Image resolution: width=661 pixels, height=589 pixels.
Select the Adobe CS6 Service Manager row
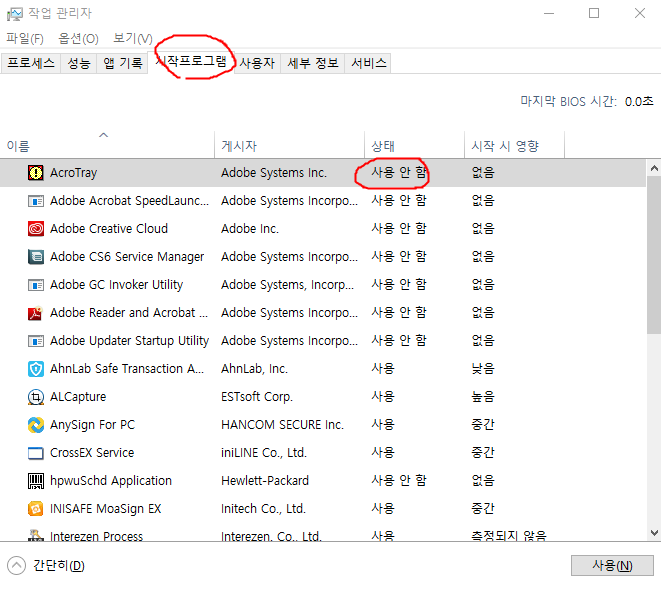coord(322,257)
